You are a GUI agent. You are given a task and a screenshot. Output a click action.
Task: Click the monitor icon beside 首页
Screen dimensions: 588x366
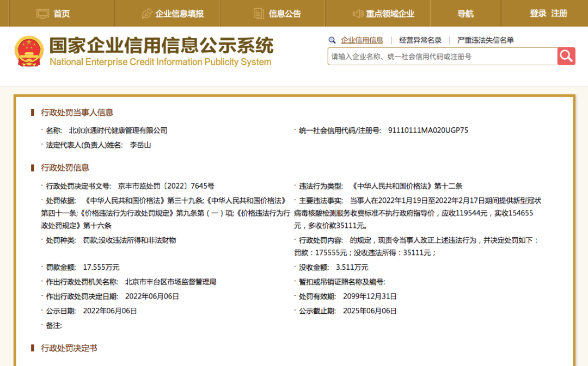tap(42, 14)
